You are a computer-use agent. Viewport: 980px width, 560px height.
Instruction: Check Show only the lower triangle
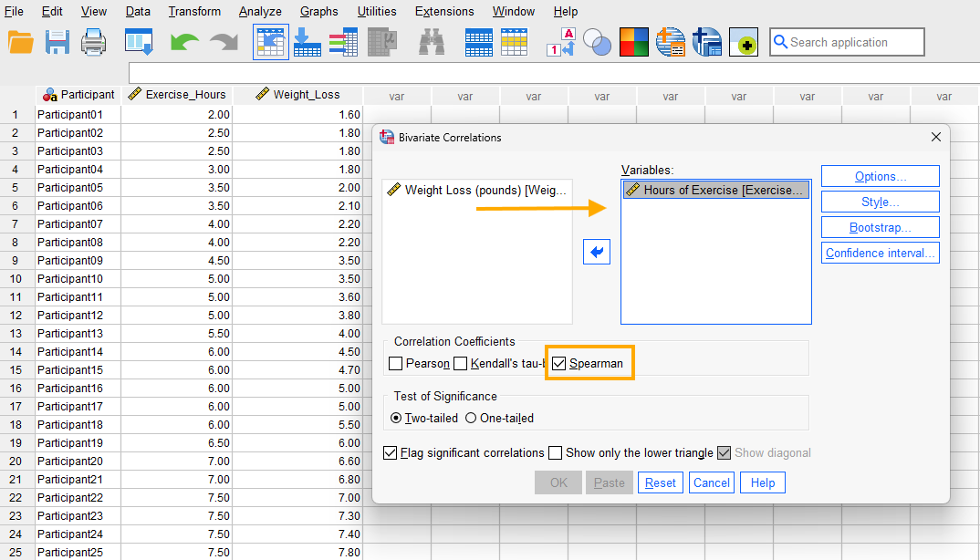(x=555, y=452)
